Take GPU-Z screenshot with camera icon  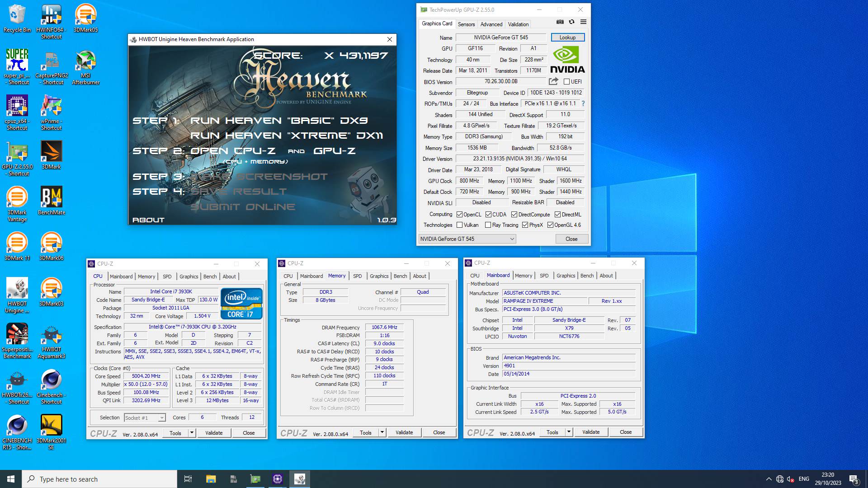560,22
